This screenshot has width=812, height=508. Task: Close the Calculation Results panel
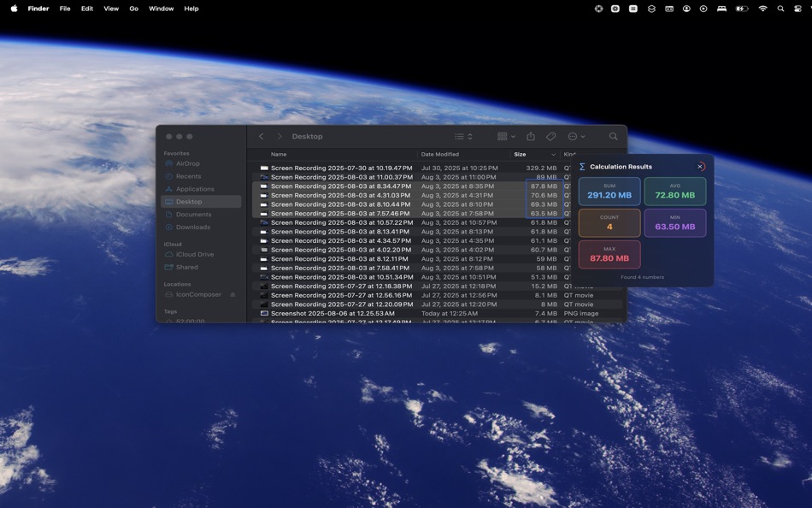700,167
